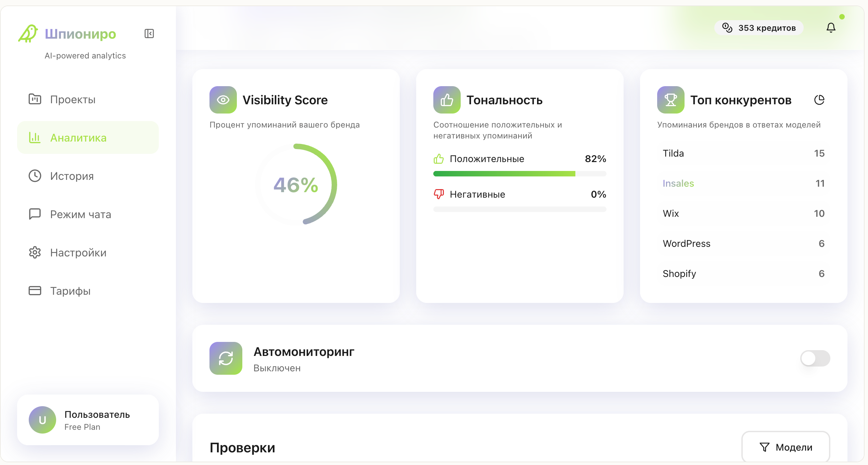
Task: Click the Пользователь Free Plan profile card
Action: pos(88,420)
